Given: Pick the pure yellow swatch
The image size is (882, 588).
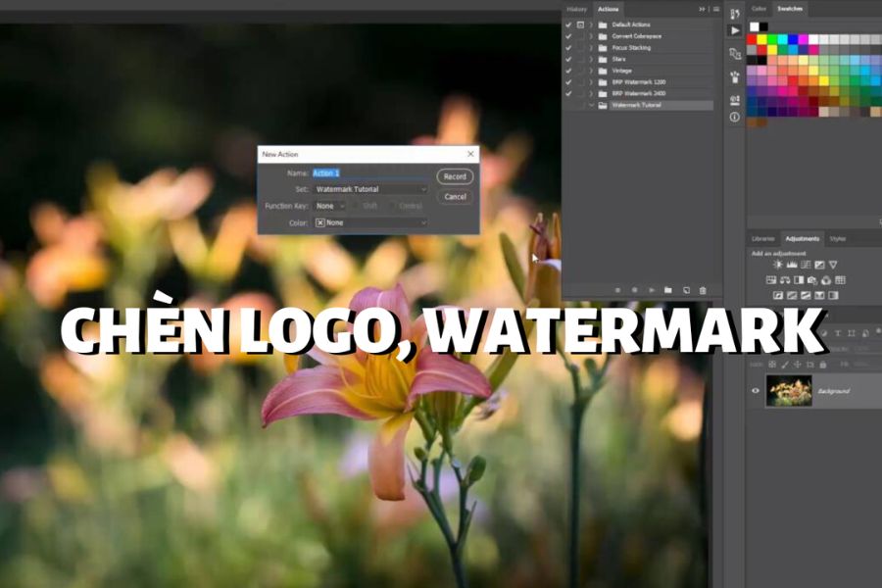Looking at the screenshot, I should pos(761,39).
